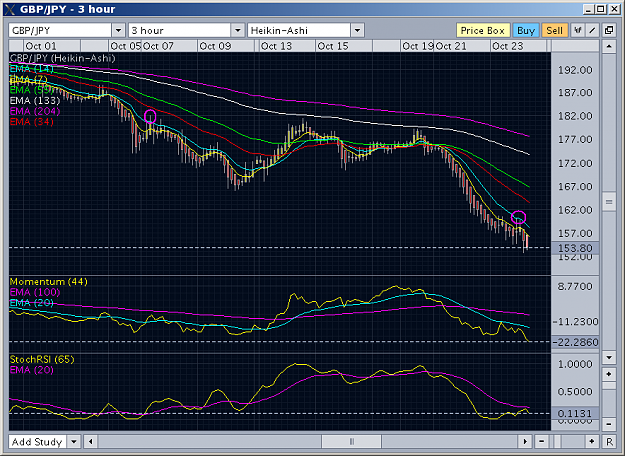
Task: Click the -22.2860 momentum value tag
Action: [575, 342]
